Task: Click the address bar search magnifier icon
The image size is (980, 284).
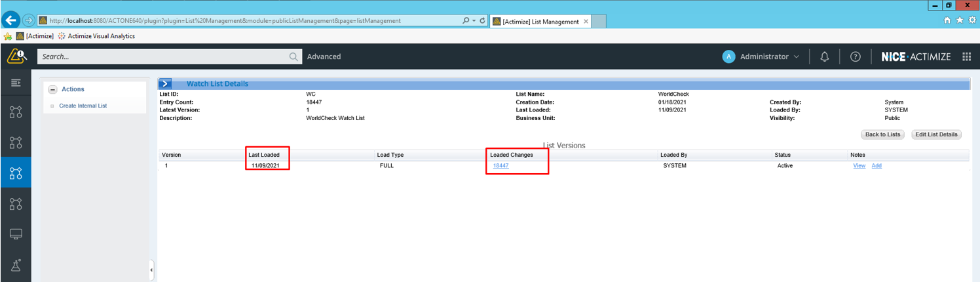Action: (x=466, y=21)
